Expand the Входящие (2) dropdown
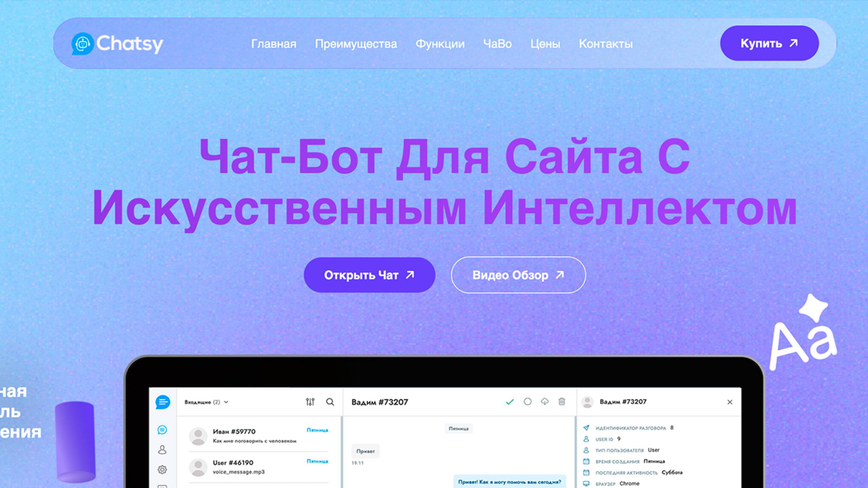 tap(206, 402)
